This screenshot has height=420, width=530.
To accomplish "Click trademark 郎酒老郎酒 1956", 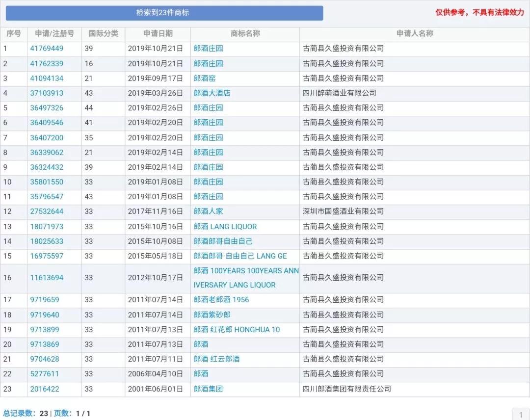I will click(x=221, y=300).
